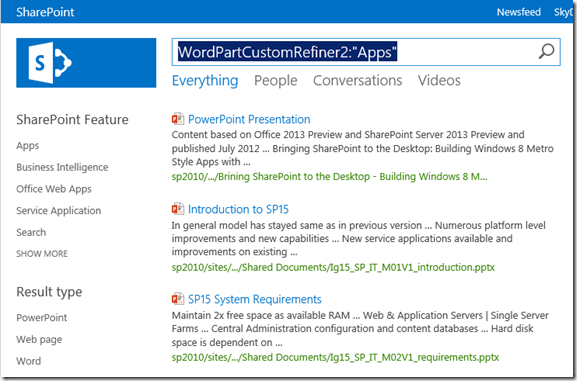
Task: Focus the search query input box
Action: coord(366,52)
